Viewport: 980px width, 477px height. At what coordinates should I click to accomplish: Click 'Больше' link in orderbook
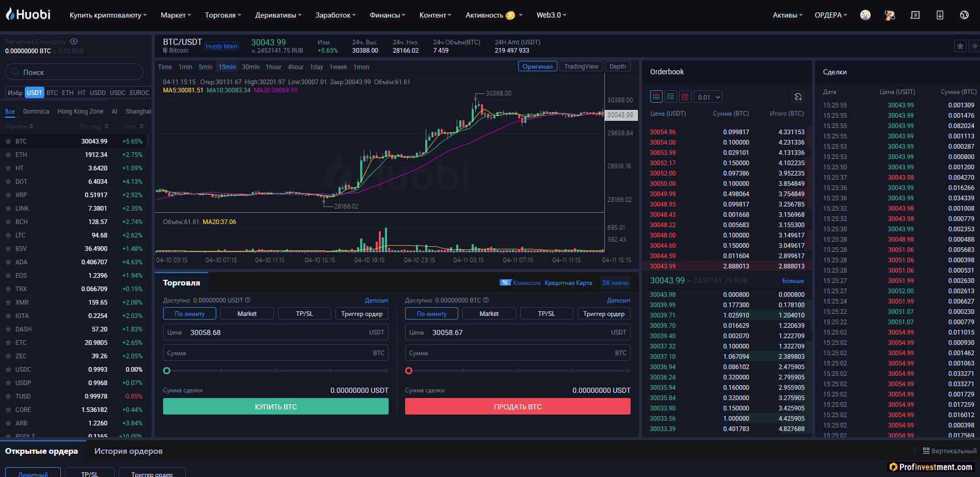pyautogui.click(x=793, y=281)
